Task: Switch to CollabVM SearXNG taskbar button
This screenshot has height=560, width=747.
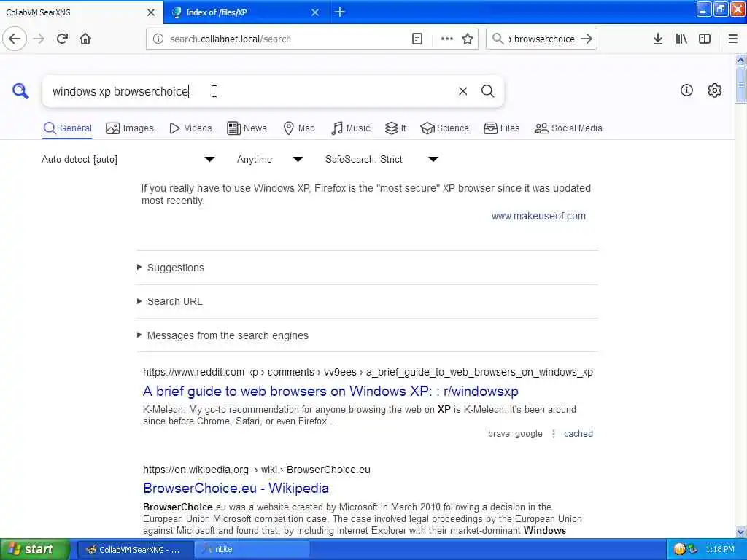Action: pyautogui.click(x=135, y=549)
